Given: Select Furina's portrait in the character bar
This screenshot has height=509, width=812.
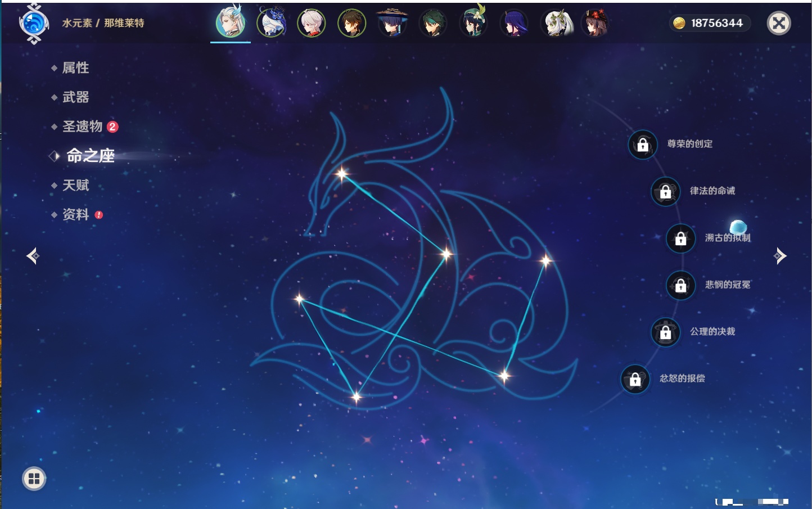Looking at the screenshot, I should tap(271, 23).
